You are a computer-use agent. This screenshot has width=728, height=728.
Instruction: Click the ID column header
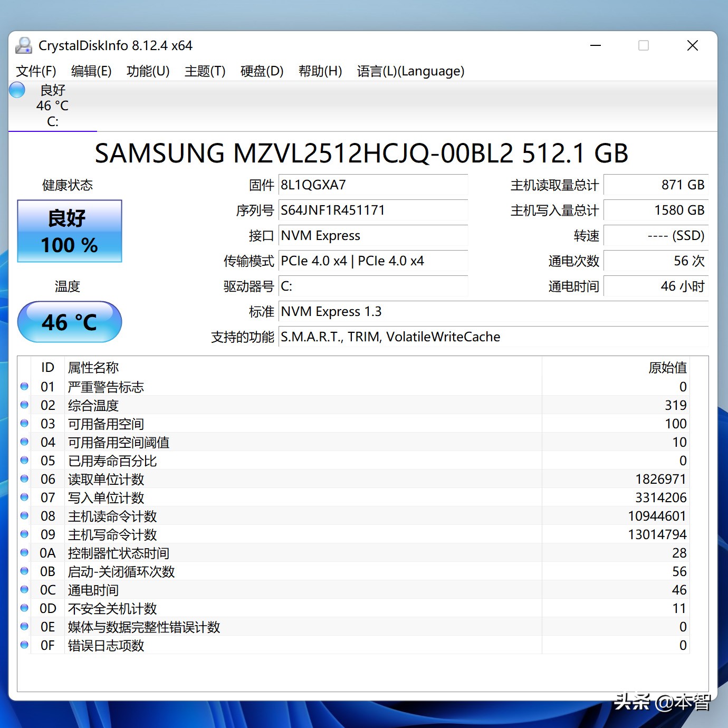coord(48,368)
